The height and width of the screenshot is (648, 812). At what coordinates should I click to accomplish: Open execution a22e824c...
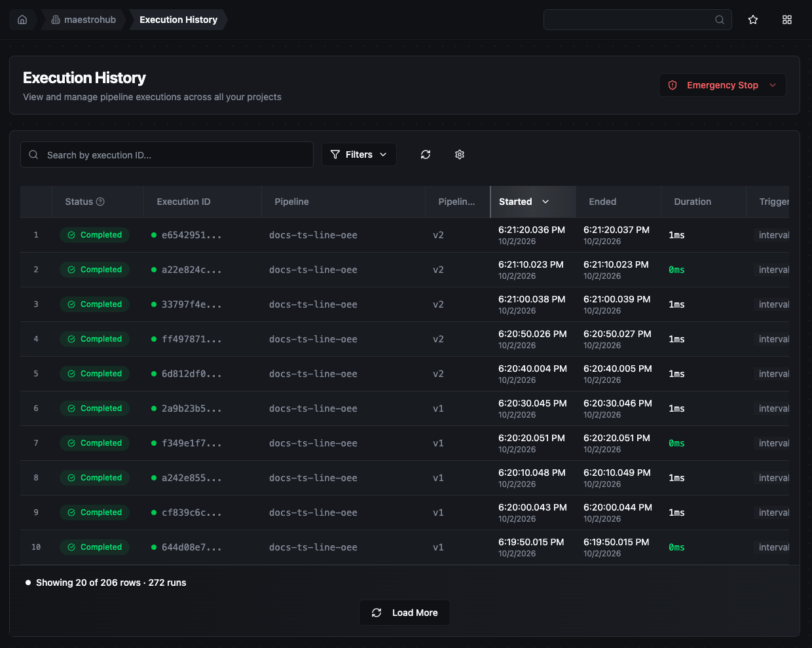(x=191, y=270)
